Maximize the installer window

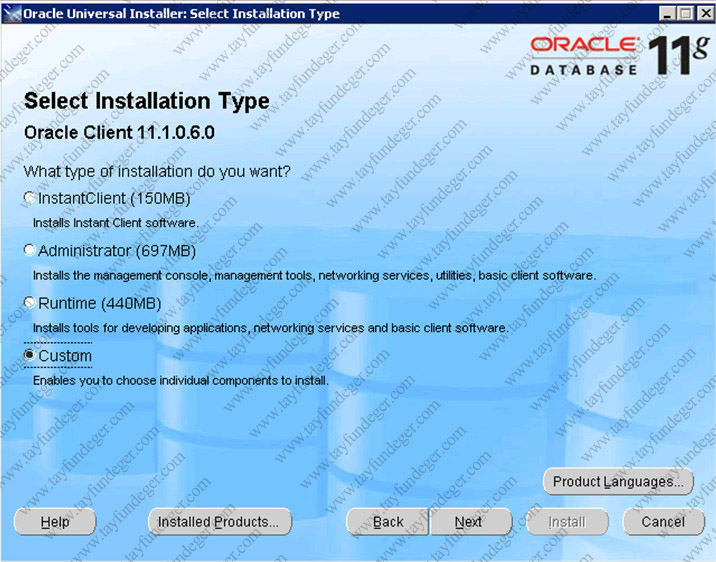click(x=685, y=14)
